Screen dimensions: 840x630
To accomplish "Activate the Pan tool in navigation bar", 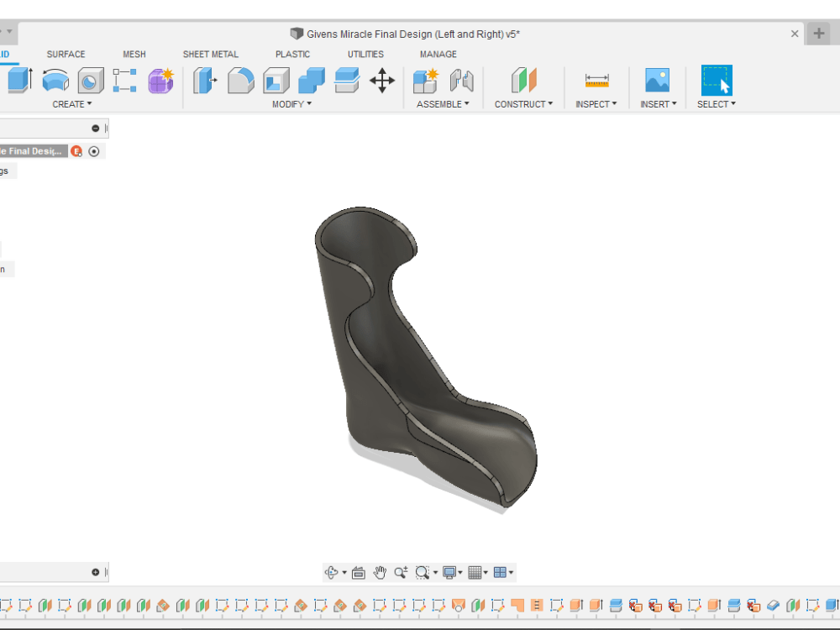I will click(x=380, y=572).
